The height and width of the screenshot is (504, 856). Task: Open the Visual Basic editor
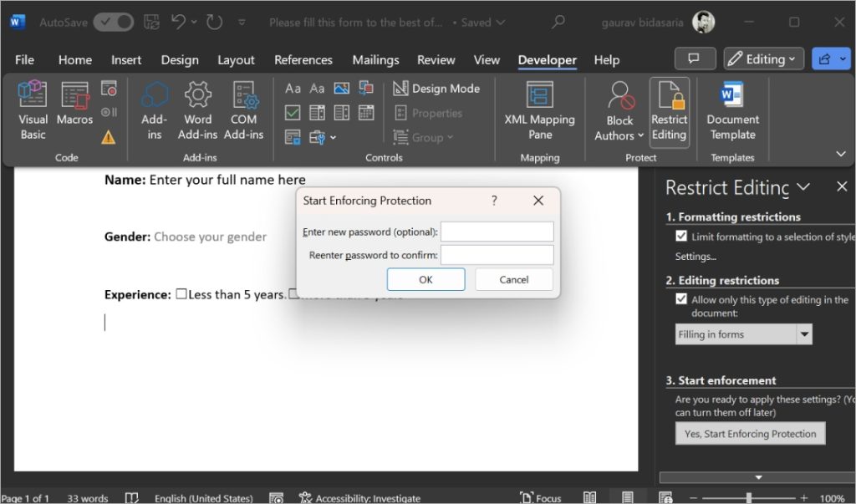[33, 109]
